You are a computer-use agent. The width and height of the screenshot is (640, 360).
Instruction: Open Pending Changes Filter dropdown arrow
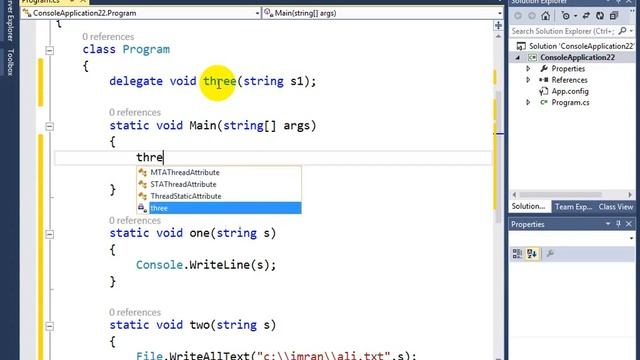pos(575,16)
